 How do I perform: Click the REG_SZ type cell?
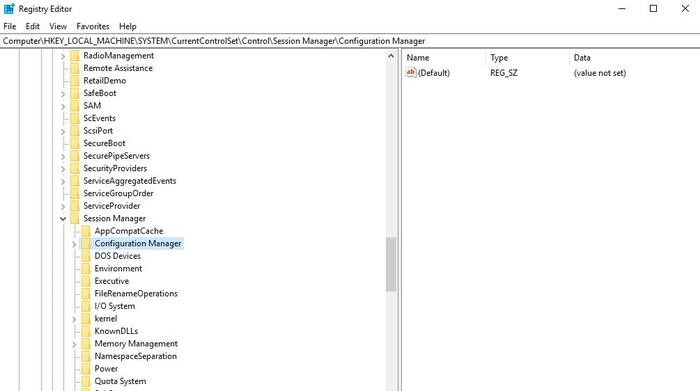(x=504, y=73)
